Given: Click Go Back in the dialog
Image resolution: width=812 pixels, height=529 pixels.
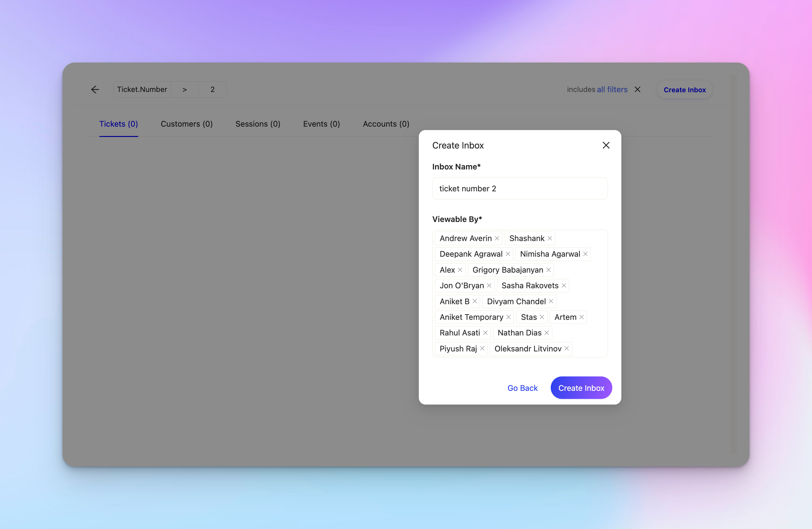Looking at the screenshot, I should coord(522,388).
